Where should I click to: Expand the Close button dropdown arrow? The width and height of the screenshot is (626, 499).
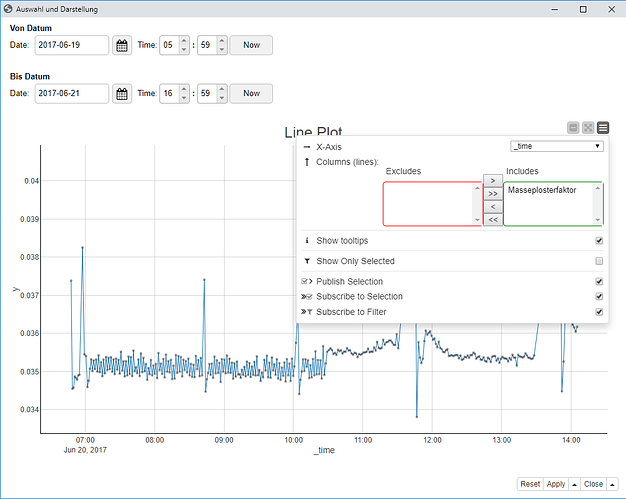coord(612,484)
